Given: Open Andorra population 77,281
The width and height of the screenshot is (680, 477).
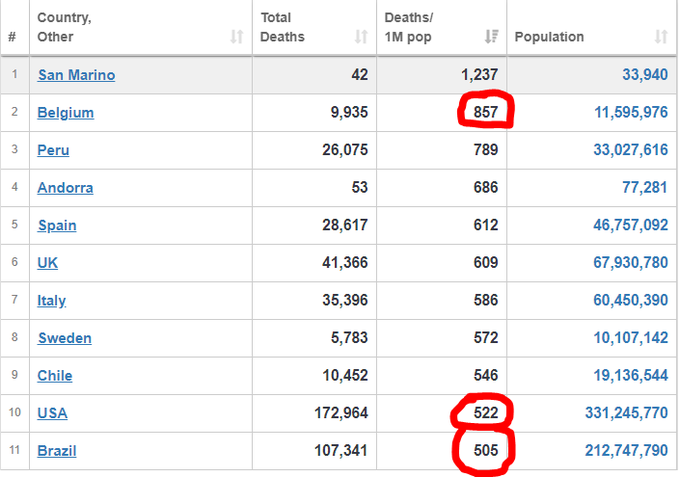Looking at the screenshot, I should (644, 187).
